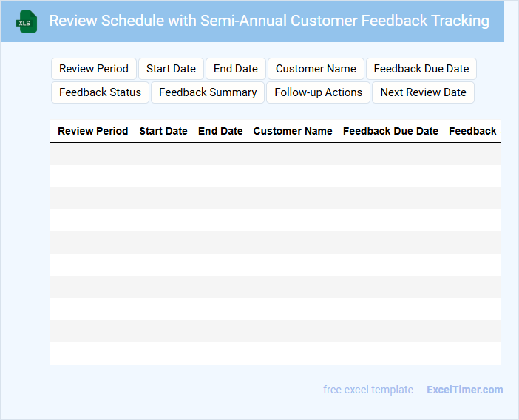Select the Review Period tag button
Viewport: 519px width, 420px height.
pyautogui.click(x=94, y=69)
